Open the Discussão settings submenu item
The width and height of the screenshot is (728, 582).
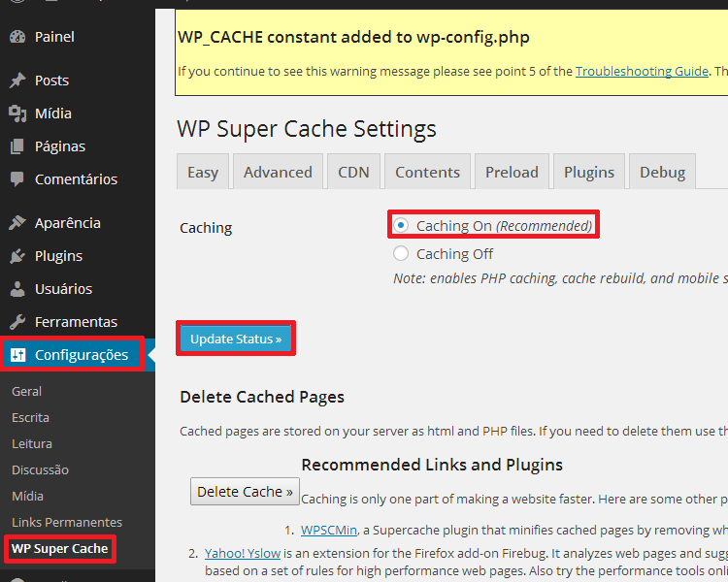(41, 469)
